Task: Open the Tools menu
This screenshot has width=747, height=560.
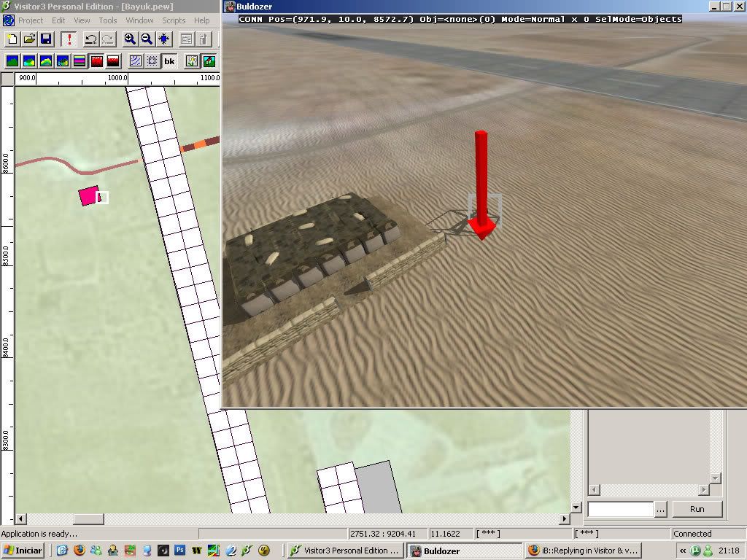Action: pos(107,20)
